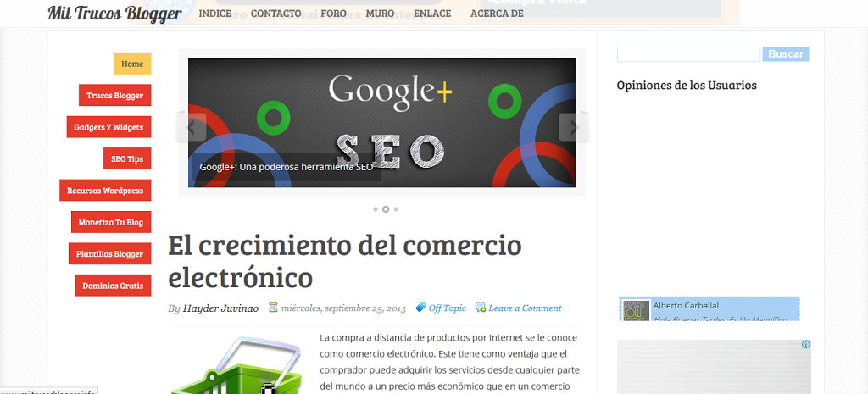Viewport: 868px width, 394px height.
Task: Open the Trucos Blogger category
Action: [x=114, y=96]
